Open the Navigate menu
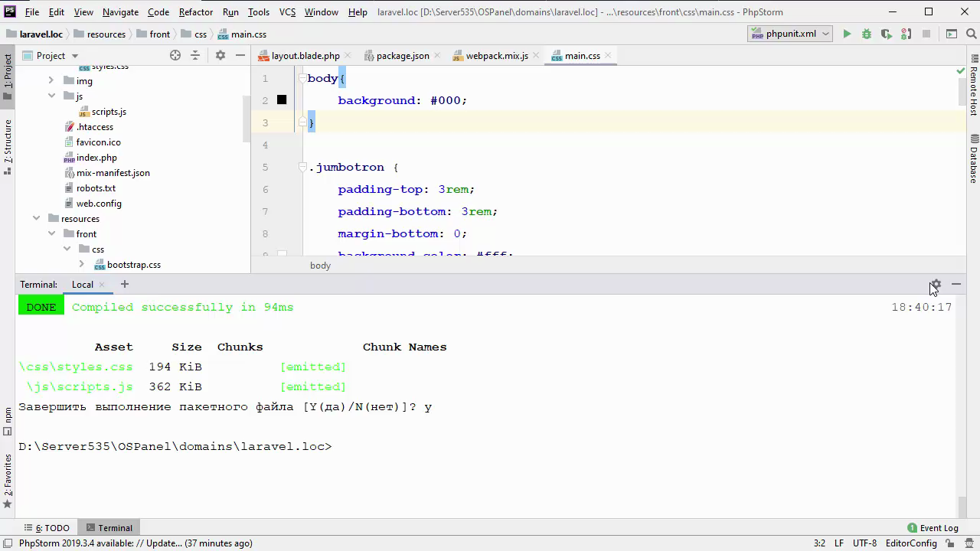980x551 pixels. pyautogui.click(x=120, y=12)
